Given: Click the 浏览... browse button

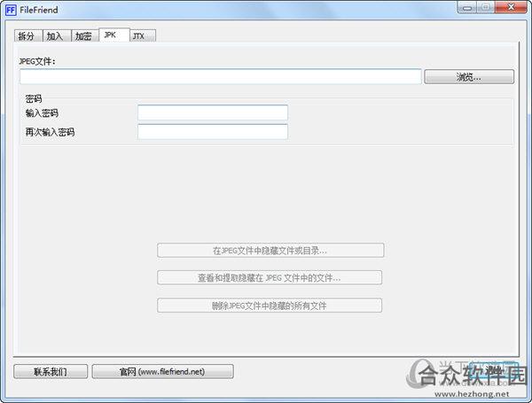Looking at the screenshot, I should click(x=469, y=77).
